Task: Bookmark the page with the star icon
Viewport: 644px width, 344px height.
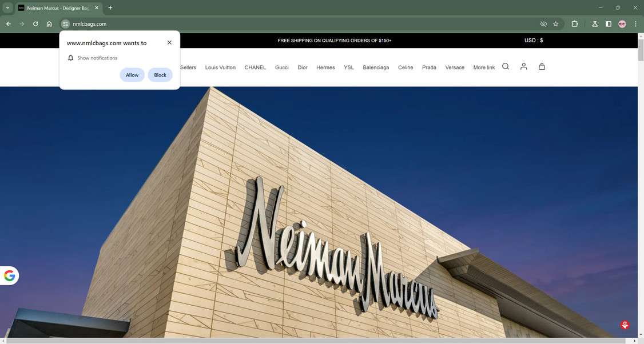Action: pos(555,24)
